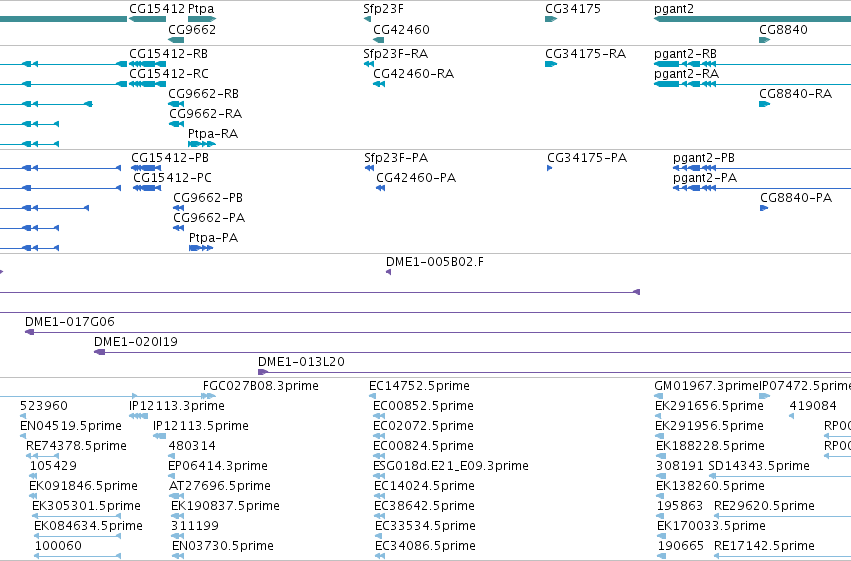
Task: Select EST IP12113.3prime
Action: click(x=177, y=406)
